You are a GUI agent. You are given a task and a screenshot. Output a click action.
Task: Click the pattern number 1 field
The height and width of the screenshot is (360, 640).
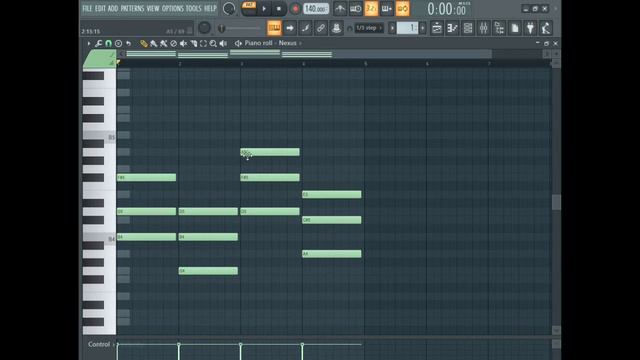(407, 28)
